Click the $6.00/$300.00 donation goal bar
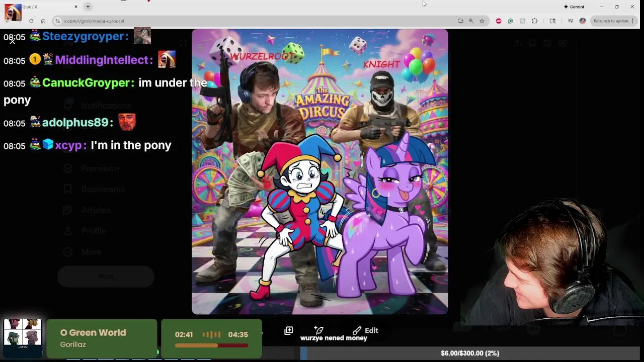Screen dimensions: 644x362 (x=470, y=353)
